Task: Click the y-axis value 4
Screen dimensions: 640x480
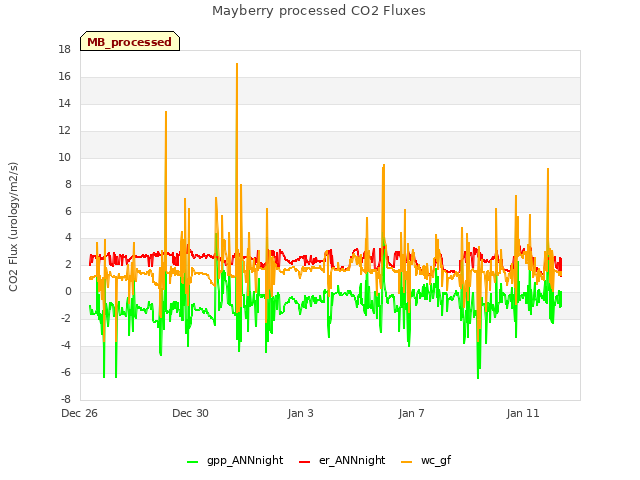Action: 68,238
